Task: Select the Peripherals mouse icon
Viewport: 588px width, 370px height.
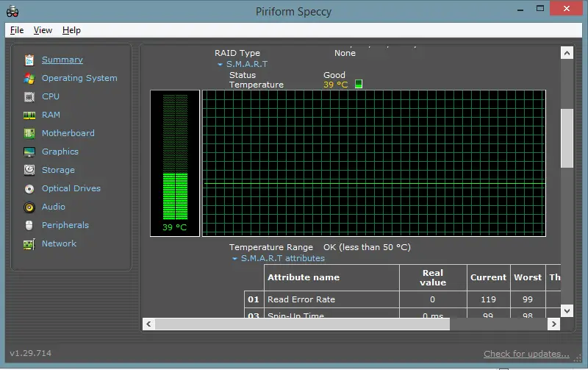Action: click(29, 225)
